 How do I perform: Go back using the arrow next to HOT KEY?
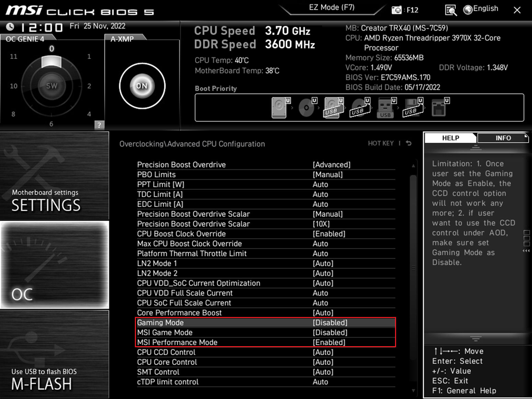[408, 143]
